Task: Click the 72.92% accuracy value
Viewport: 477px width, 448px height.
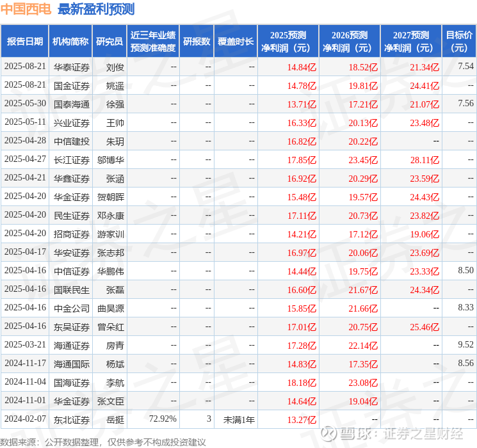Action: coord(163,419)
